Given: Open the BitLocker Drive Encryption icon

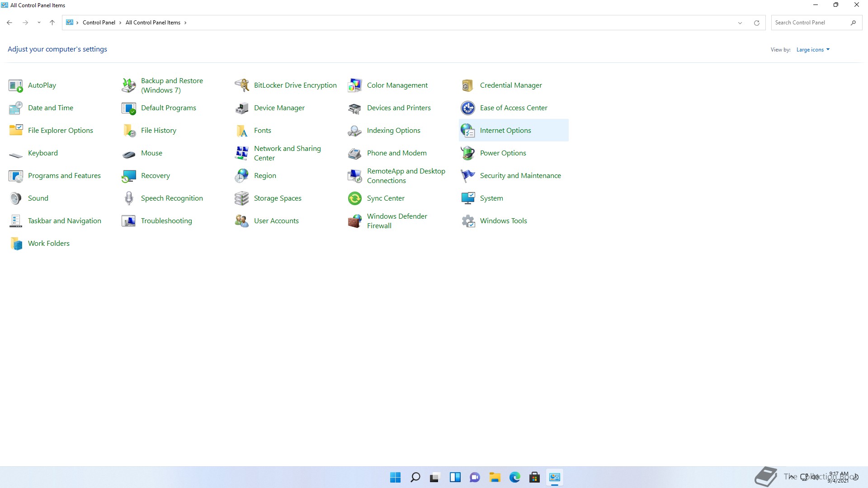Looking at the screenshot, I should 242,85.
